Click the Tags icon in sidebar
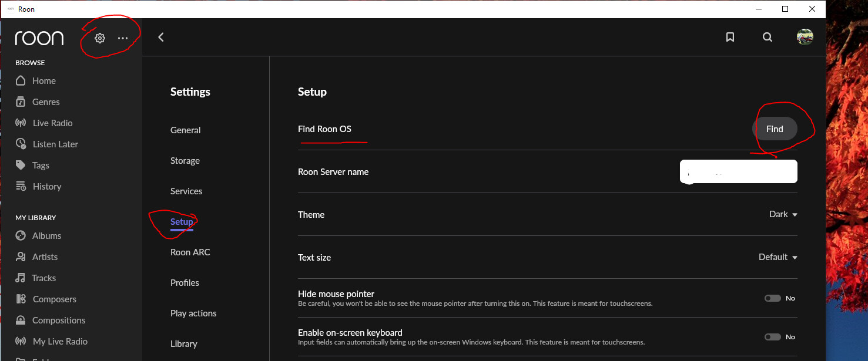 [x=21, y=165]
